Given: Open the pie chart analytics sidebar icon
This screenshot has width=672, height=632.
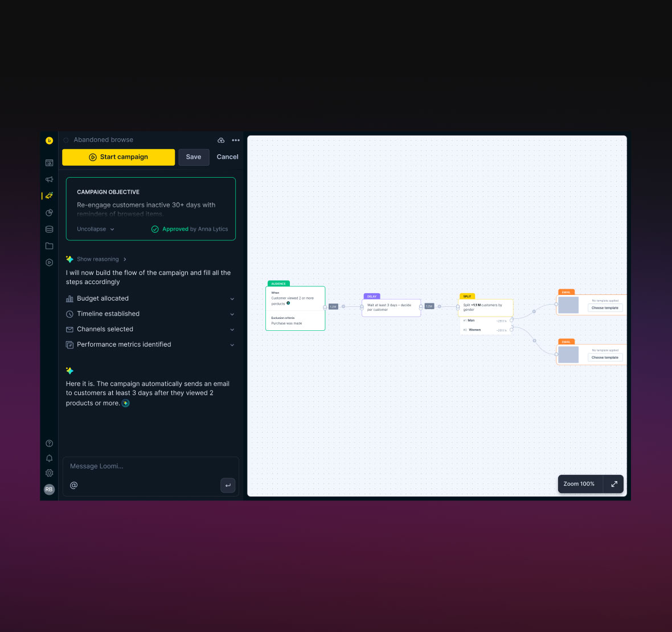Looking at the screenshot, I should [50, 212].
